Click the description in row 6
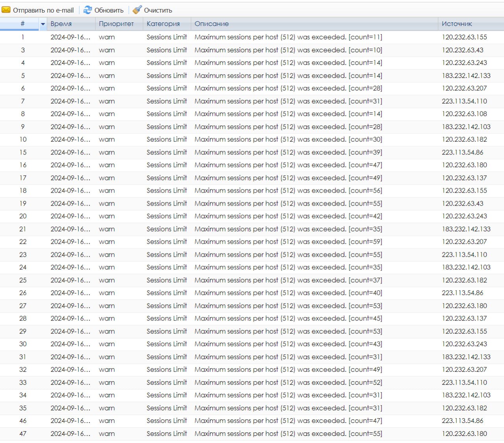This screenshot has width=504, height=443. [288, 88]
